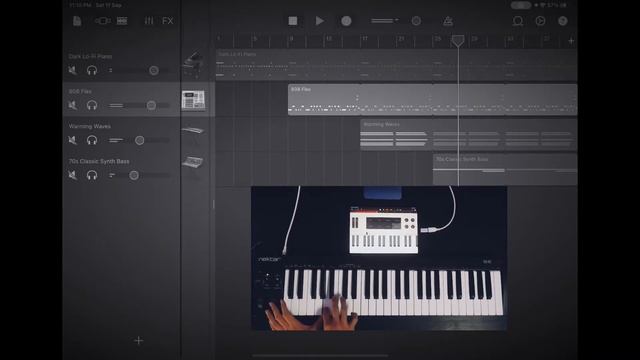The image size is (640, 360).
Task: Select the 70s Classic Synth Bass track name
Action: pyautogui.click(x=99, y=161)
